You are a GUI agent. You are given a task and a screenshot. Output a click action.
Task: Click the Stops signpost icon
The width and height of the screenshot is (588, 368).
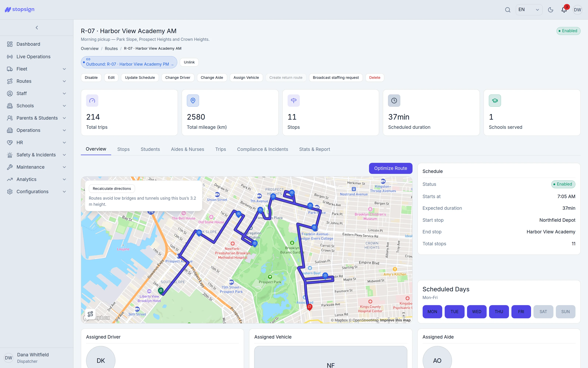[293, 100]
